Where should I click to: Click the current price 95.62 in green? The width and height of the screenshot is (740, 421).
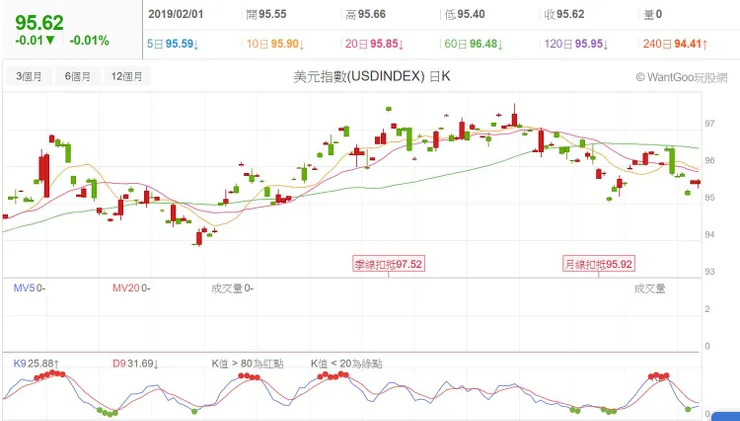(39, 23)
